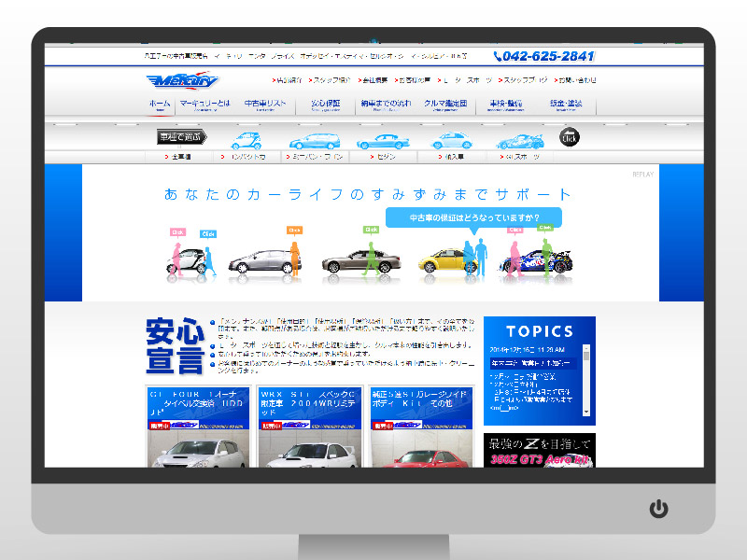Screen dimensions: 747x560
Task: Select the blue racing sports car icon
Action: pyautogui.click(x=520, y=141)
